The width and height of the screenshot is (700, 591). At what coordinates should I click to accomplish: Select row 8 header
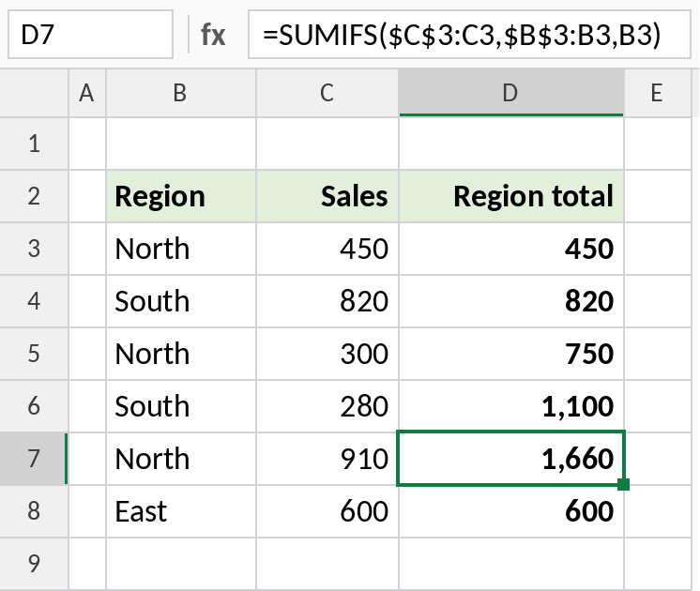pyautogui.click(x=34, y=511)
